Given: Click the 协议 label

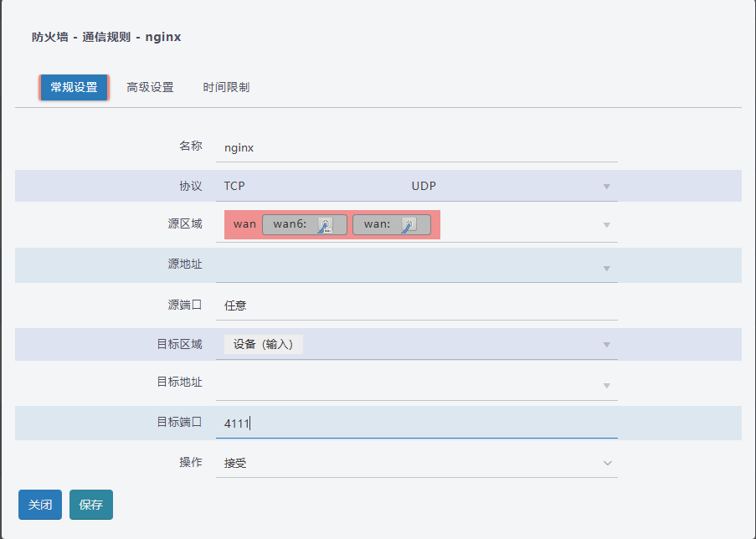Looking at the screenshot, I should (190, 186).
